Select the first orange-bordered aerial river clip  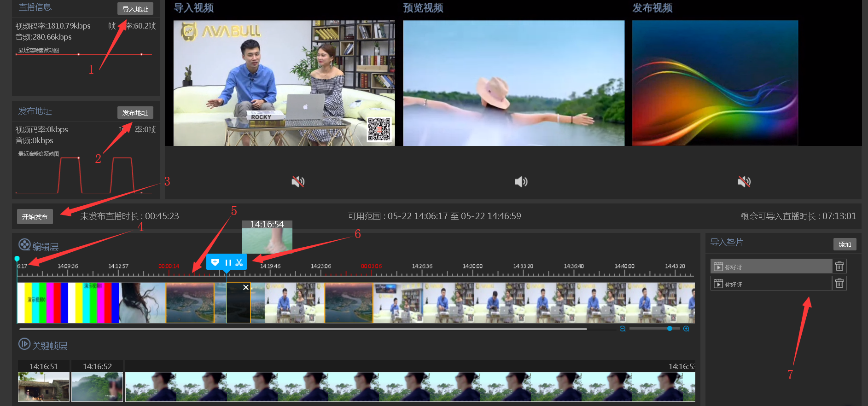click(x=190, y=302)
